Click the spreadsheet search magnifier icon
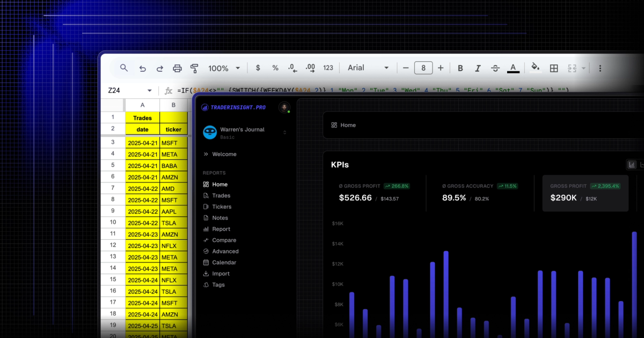The image size is (644, 338). [x=124, y=68]
